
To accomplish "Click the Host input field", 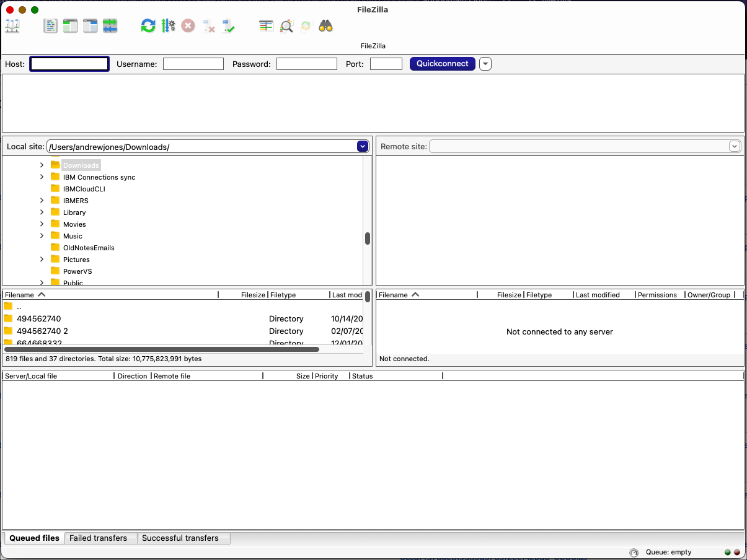I will 69,64.
